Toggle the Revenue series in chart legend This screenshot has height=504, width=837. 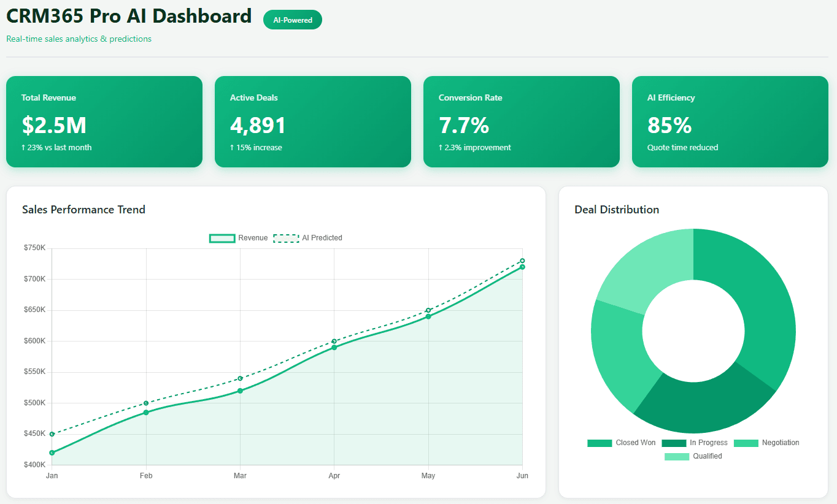239,238
